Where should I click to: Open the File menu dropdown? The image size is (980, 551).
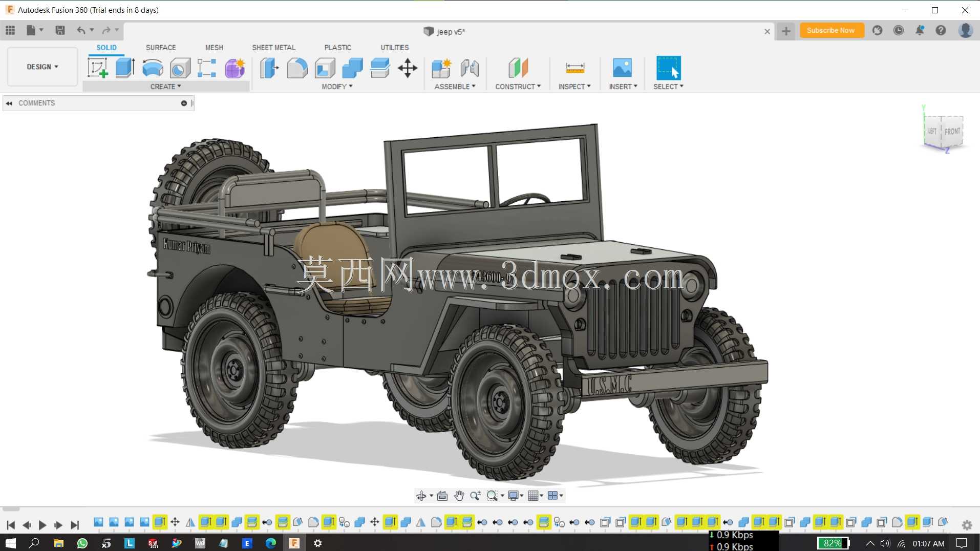click(34, 30)
